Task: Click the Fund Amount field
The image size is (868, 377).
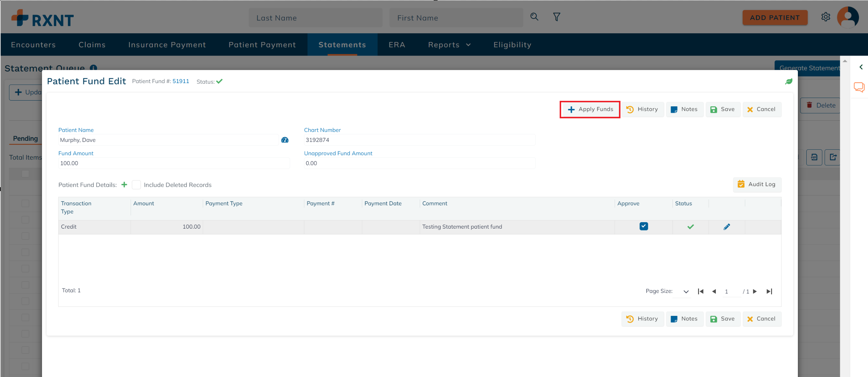Action: (x=174, y=163)
